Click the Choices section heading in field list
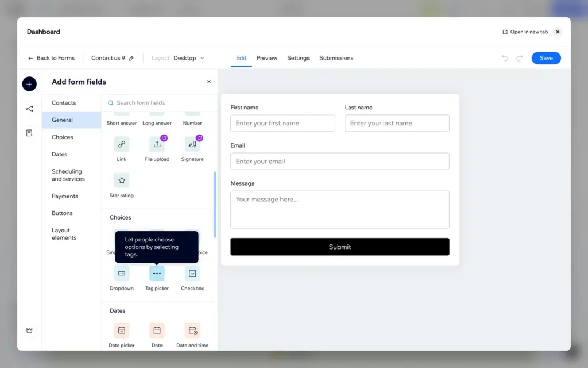 [x=121, y=218]
